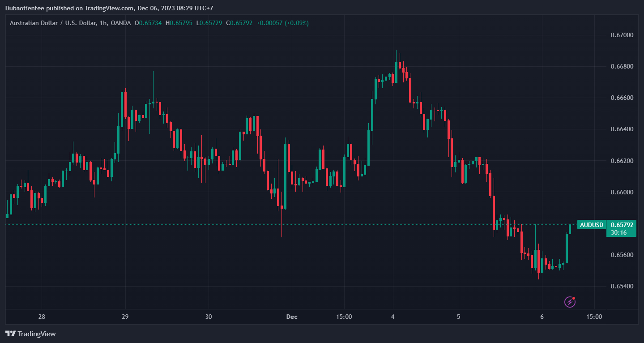Click the +0.00057 (+0.09%) change readout
Screen dimensions: 644x343
click(x=282, y=23)
